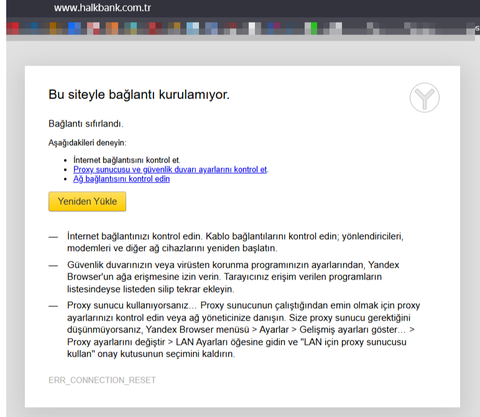This screenshot has height=417, width=480.
Task: Click the www.halkbank.com.tr address bar
Action: [x=102, y=7]
